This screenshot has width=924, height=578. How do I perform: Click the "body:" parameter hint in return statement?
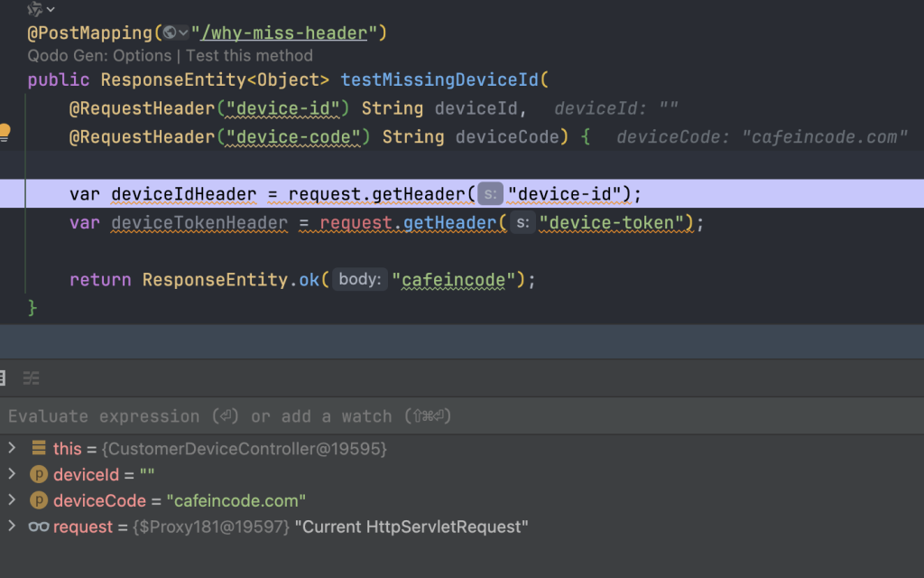(x=359, y=279)
